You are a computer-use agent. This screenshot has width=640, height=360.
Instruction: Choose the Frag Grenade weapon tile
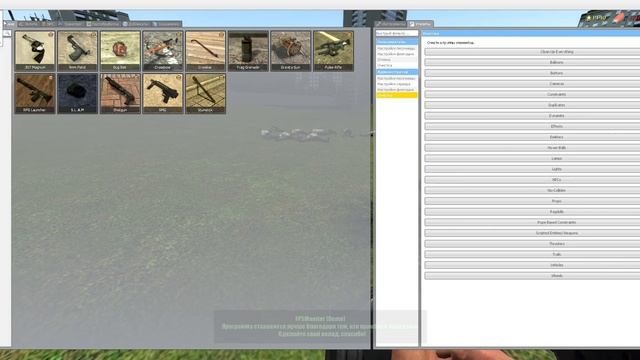click(248, 51)
